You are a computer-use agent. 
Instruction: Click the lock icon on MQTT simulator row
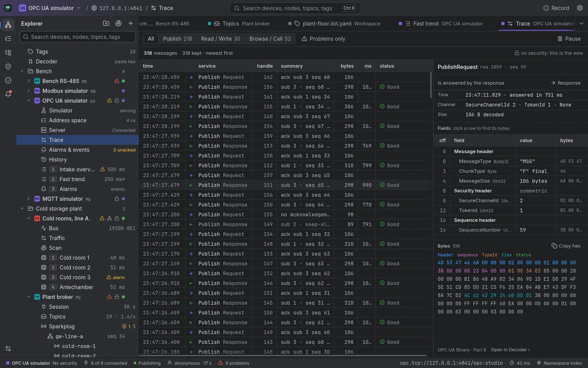coord(117,199)
